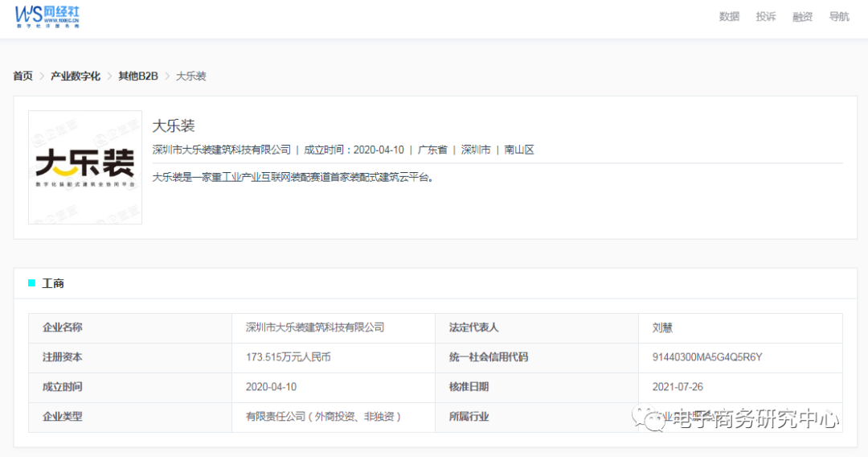Screen dimensions: 868x457
Task: Select the 核准日期 label cell
Action: pos(536,388)
